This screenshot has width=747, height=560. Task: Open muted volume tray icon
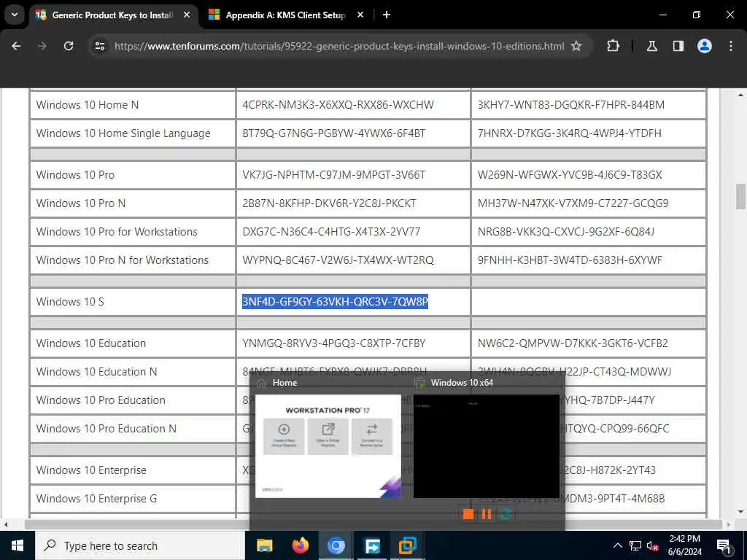pyautogui.click(x=653, y=545)
